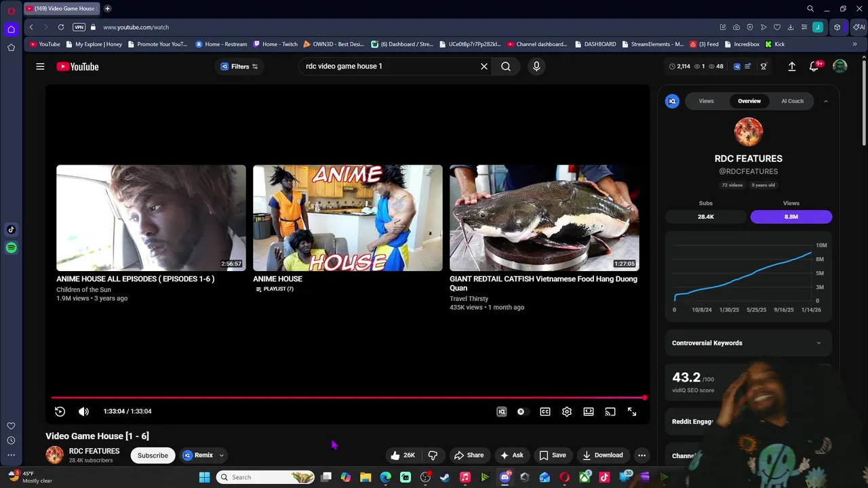Open vidIQ Filters dropdown
This screenshot has height=488, width=868.
coord(239,66)
